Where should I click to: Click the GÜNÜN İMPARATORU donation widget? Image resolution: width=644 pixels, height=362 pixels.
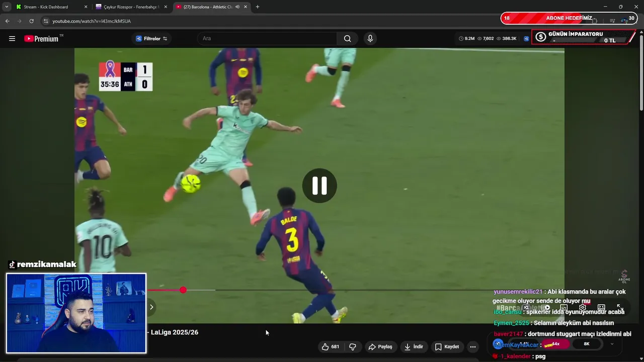coord(584,37)
